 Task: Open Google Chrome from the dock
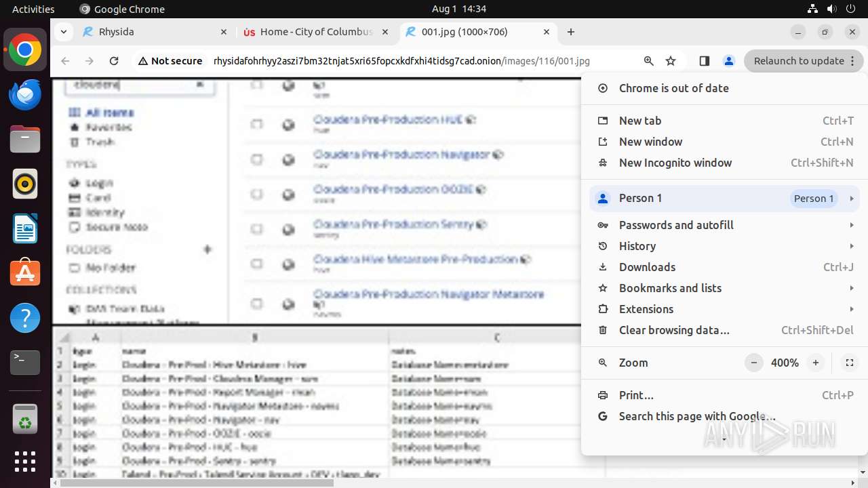(25, 50)
